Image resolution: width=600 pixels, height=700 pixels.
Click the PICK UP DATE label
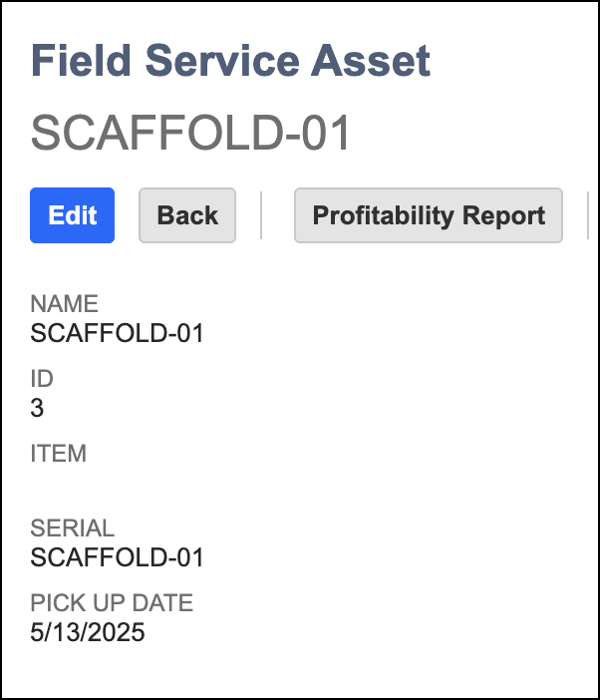[112, 602]
